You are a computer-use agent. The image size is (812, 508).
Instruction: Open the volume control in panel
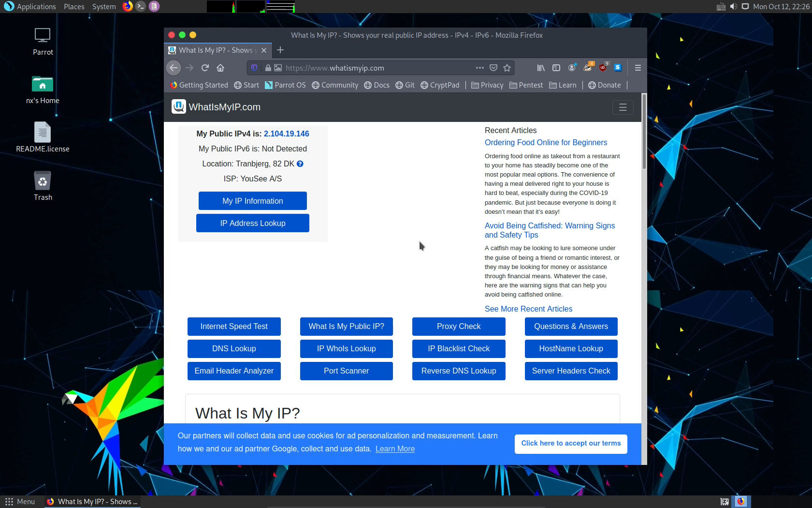(x=733, y=6)
